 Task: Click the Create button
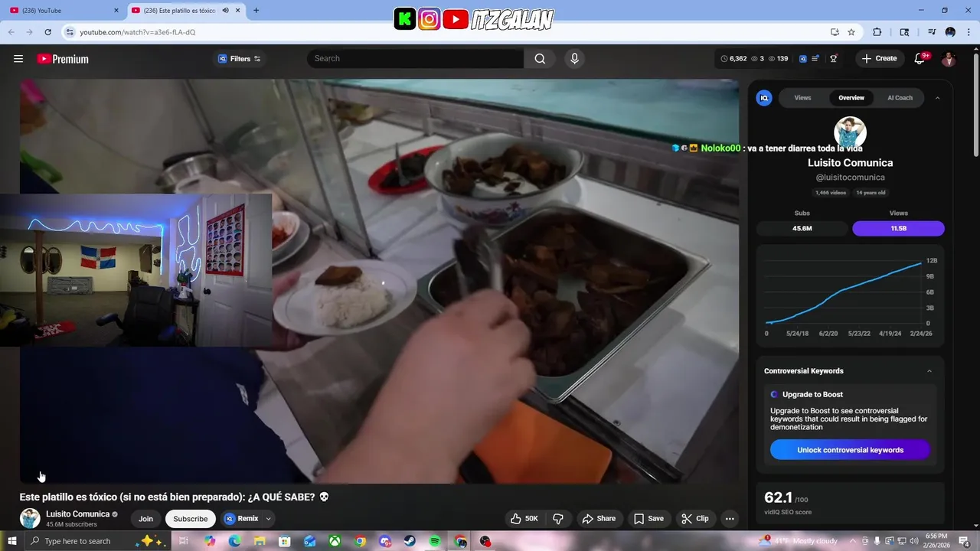tap(879, 59)
